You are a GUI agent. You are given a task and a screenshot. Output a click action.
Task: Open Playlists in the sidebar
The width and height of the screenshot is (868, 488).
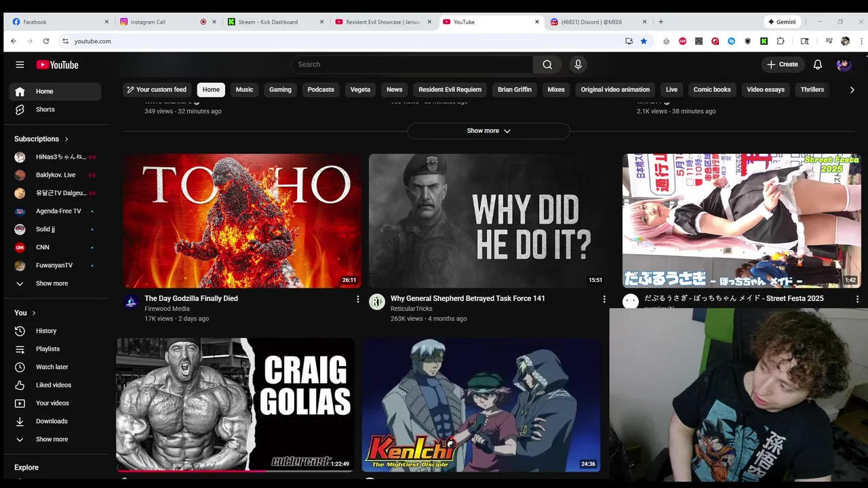click(54, 349)
